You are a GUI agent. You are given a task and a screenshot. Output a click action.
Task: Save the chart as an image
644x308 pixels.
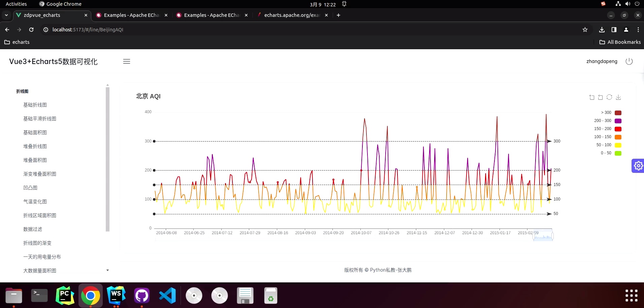click(618, 97)
